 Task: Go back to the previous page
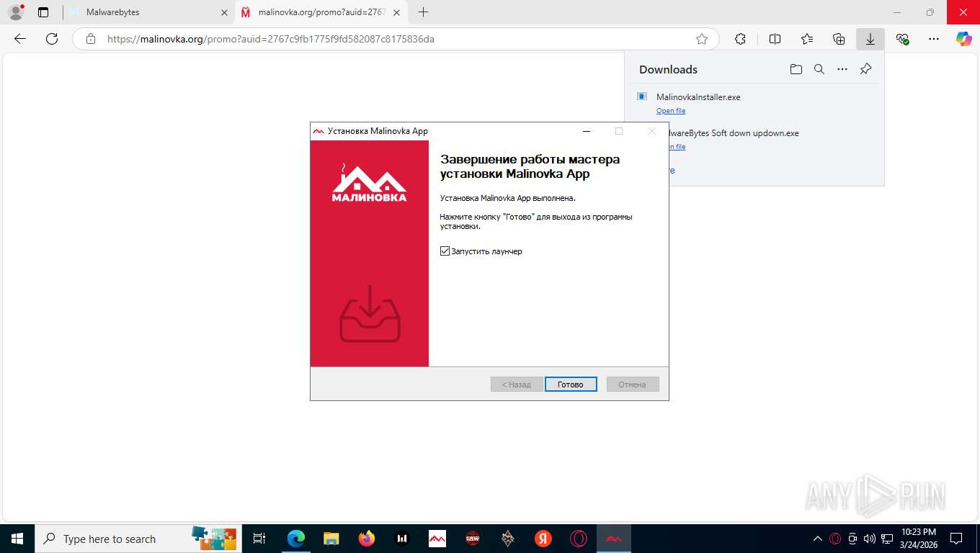tap(20, 39)
